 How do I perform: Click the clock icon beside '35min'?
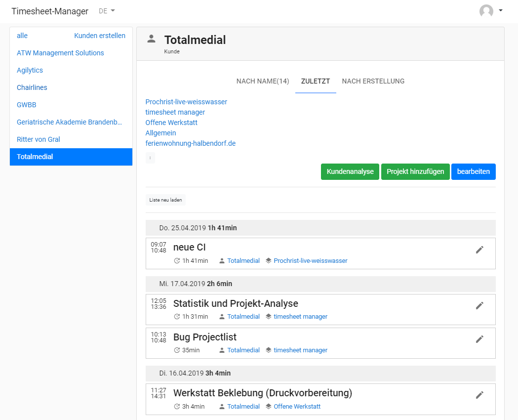(x=177, y=350)
